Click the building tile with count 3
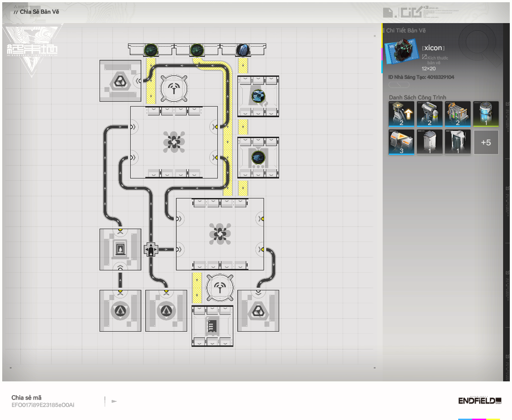512x420 pixels. pyautogui.click(x=401, y=142)
